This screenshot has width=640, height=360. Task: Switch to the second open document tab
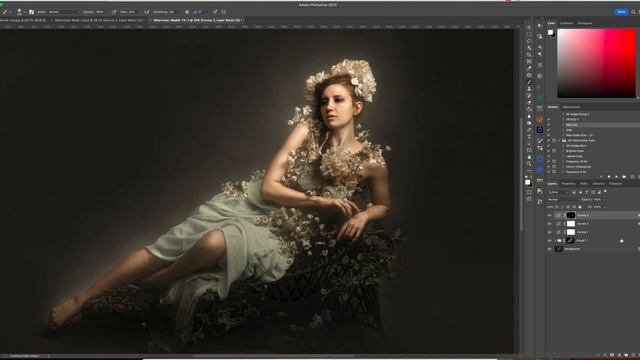tap(98, 20)
